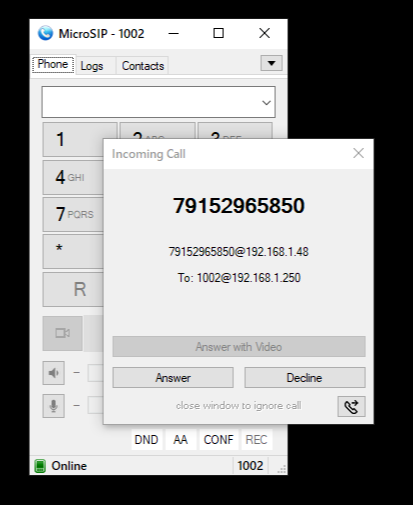Click the asterisk key on keypad
Viewport: 413px width, 505px height.
click(x=73, y=251)
